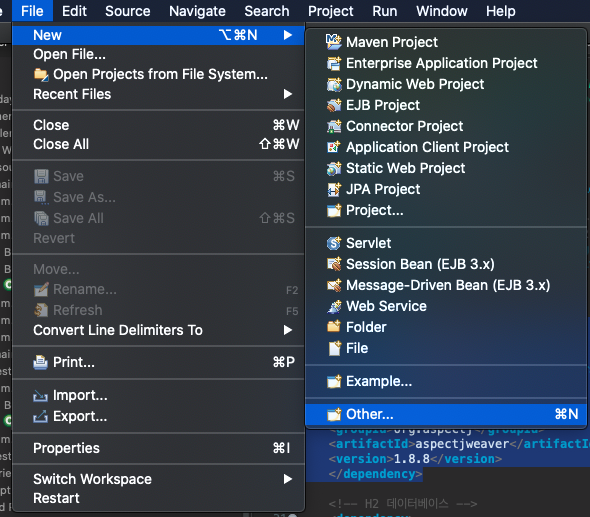Click the Import icon

(41, 395)
